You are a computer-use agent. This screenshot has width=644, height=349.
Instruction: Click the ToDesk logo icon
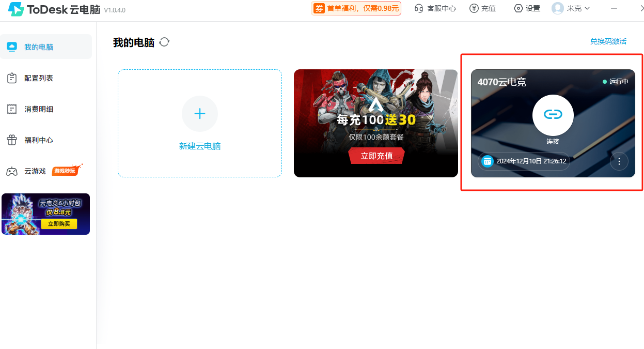click(x=17, y=9)
